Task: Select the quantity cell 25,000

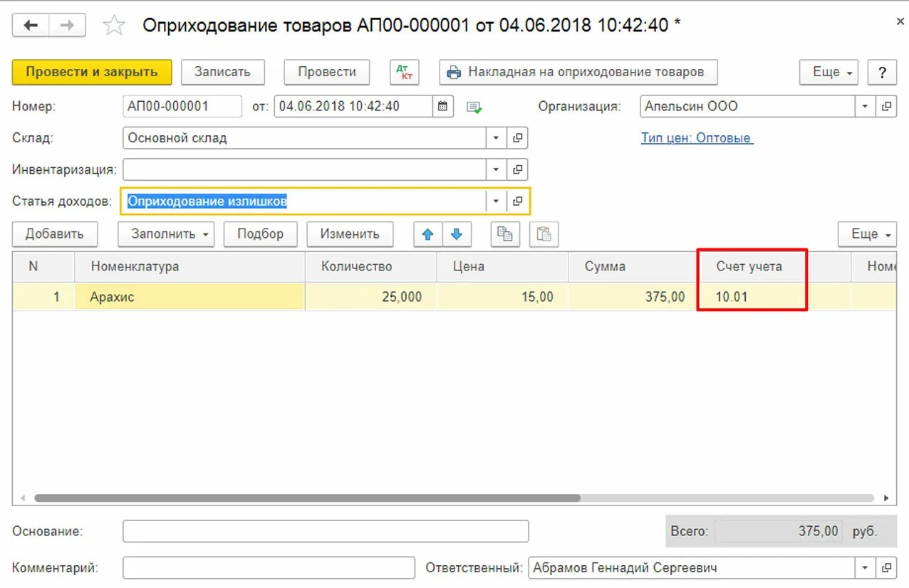Action: click(371, 297)
